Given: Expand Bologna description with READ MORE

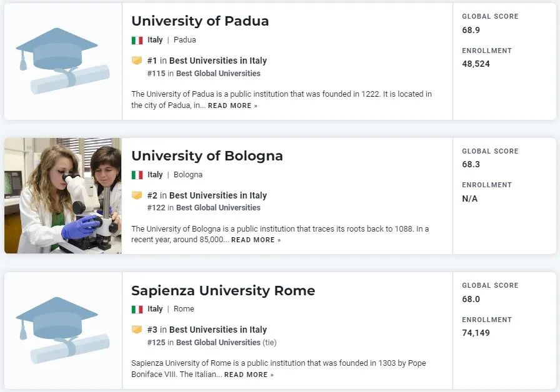Looking at the screenshot, I should [x=256, y=240].
